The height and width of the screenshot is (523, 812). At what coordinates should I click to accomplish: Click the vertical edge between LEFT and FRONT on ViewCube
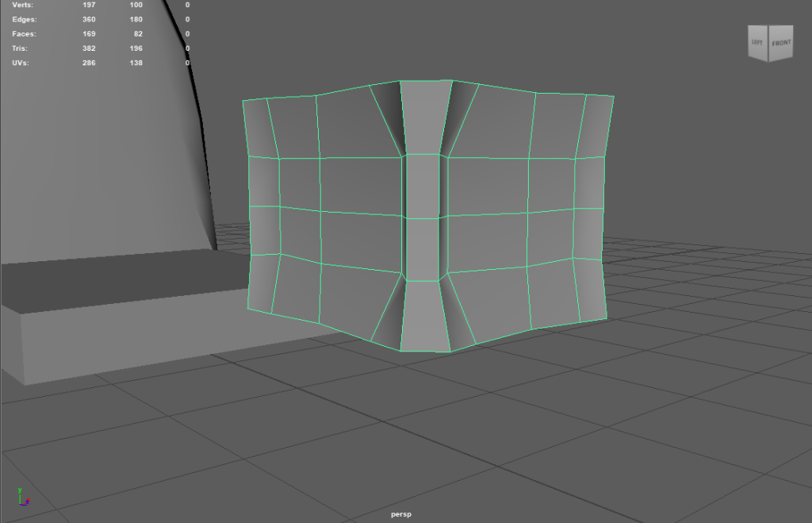(x=770, y=44)
